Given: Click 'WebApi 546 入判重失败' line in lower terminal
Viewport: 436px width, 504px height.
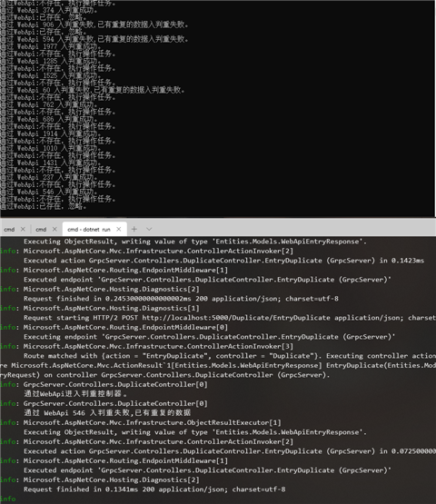Looking at the screenshot, I should (107, 412).
